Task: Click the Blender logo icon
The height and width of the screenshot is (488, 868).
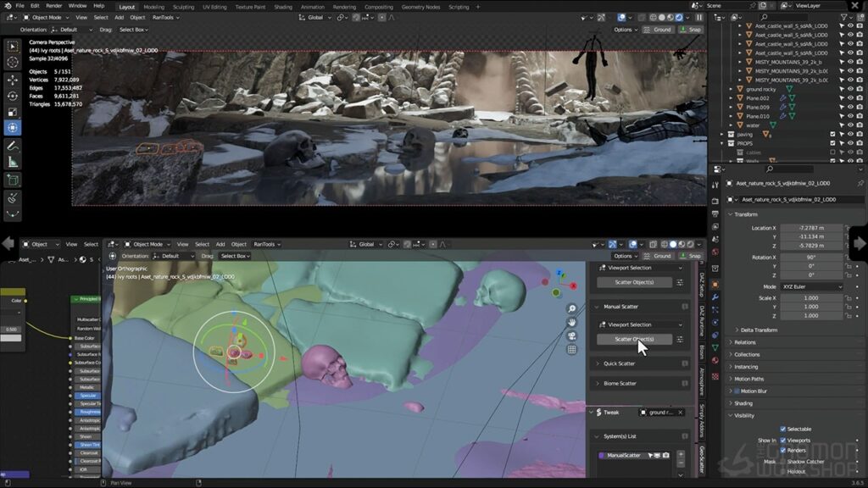Action: point(7,6)
